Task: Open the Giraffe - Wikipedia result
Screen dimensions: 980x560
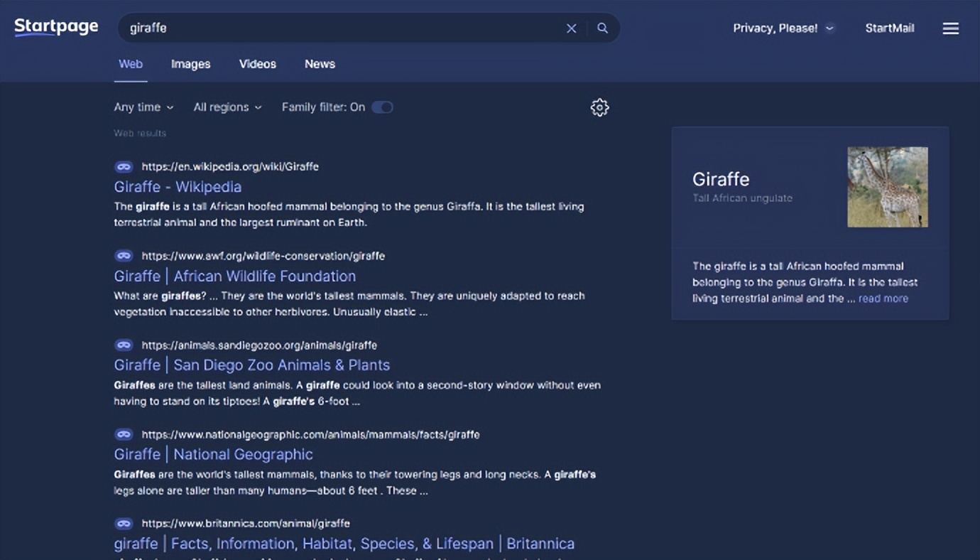Action: point(178,187)
